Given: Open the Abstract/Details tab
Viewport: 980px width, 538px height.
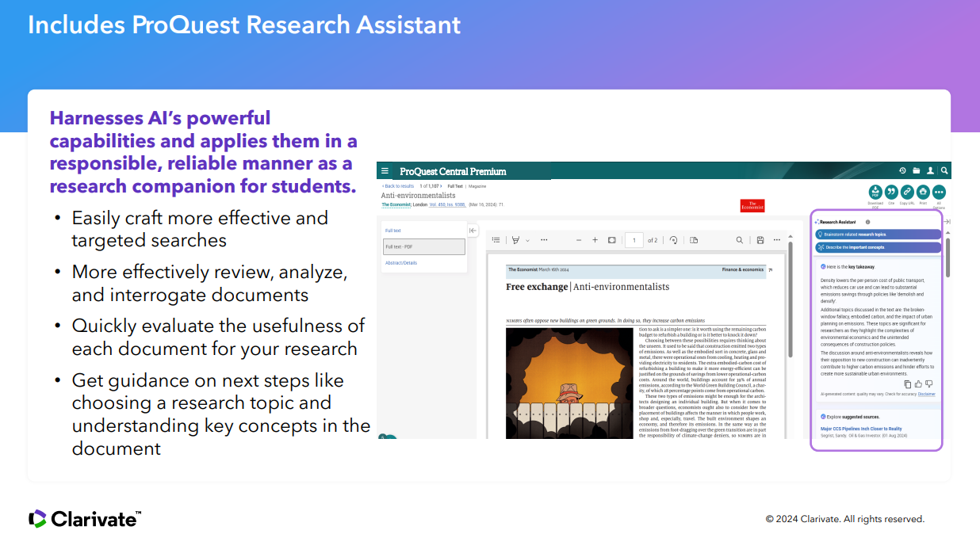Looking at the screenshot, I should 401,263.
